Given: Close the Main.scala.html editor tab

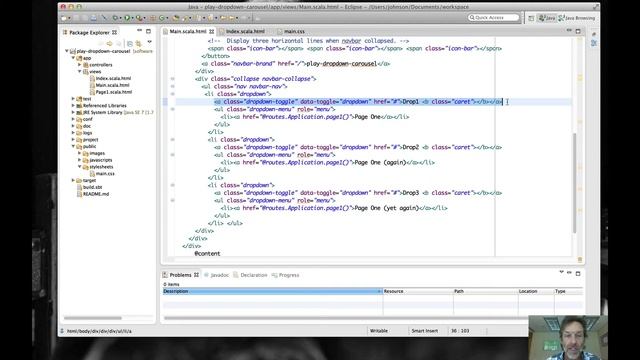Looking at the screenshot, I should click(211, 31).
